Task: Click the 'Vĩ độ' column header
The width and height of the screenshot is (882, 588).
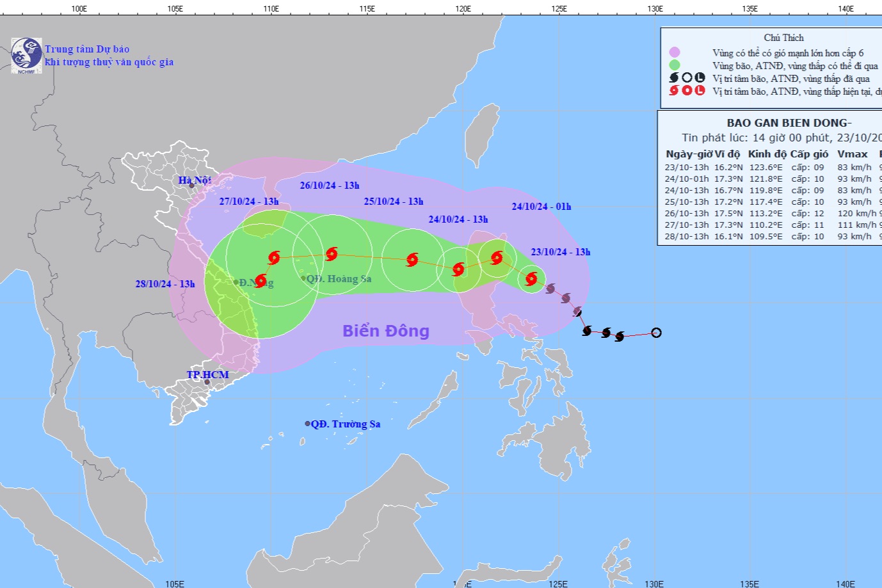Action: pyautogui.click(x=728, y=154)
